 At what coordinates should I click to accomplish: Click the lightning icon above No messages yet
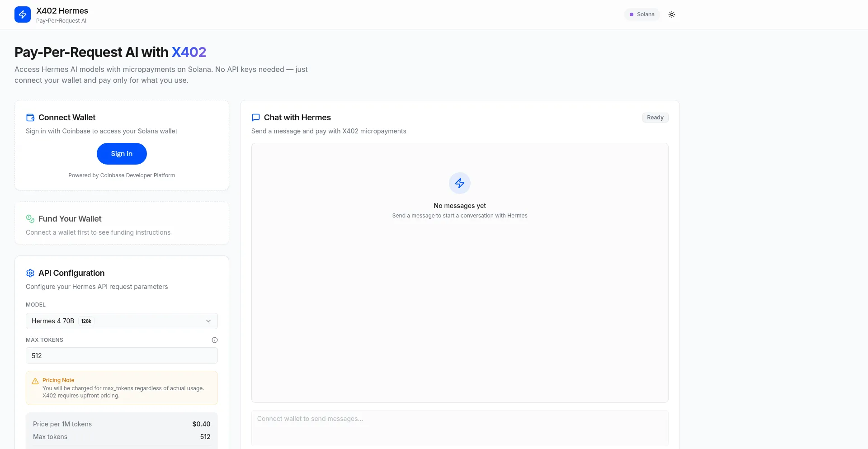[x=460, y=183]
